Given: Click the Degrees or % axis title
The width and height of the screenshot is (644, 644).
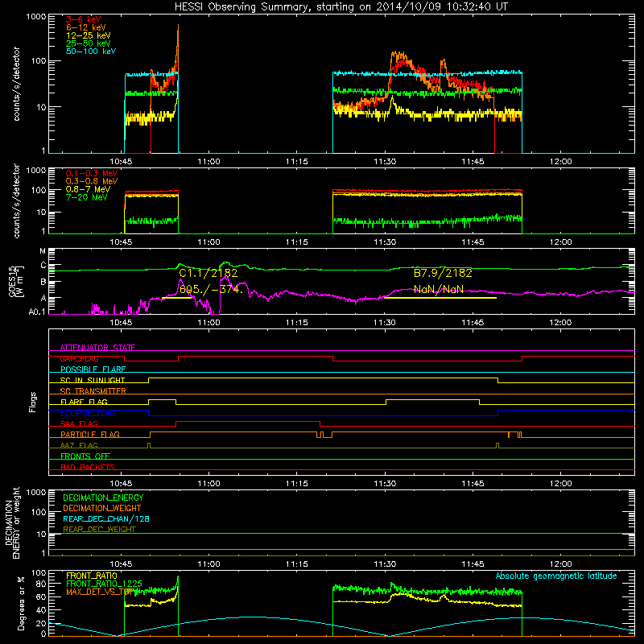Looking at the screenshot, I should tap(21, 603).
